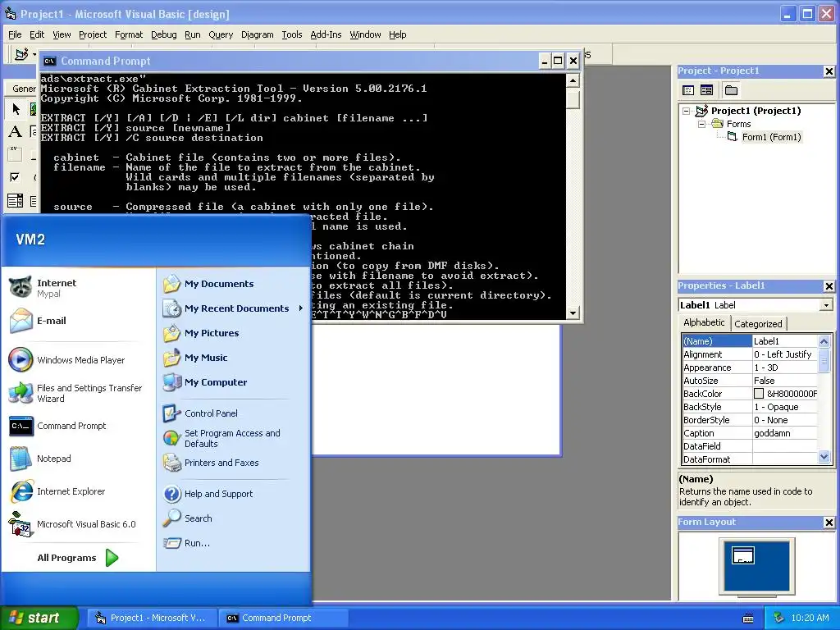
Task: Click the BackColor color swatch
Action: point(759,394)
